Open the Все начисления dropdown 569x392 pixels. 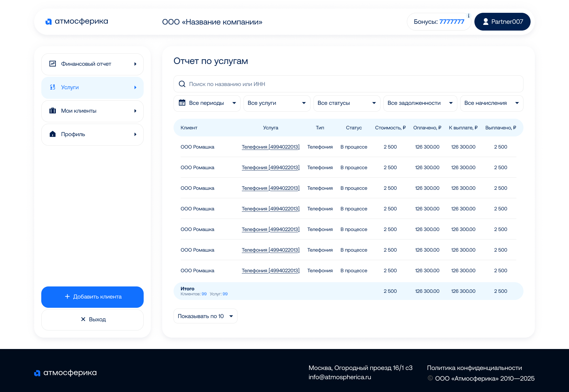pos(492,103)
